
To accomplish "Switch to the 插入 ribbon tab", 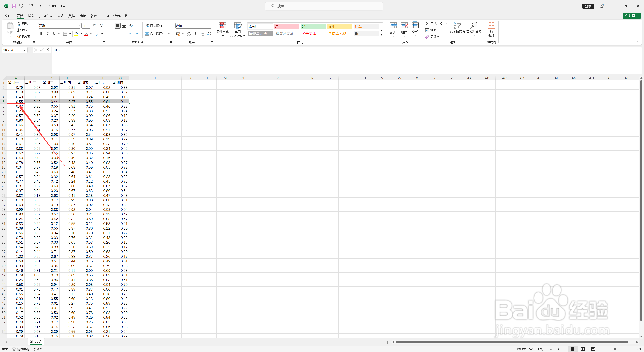I will click(x=31, y=16).
